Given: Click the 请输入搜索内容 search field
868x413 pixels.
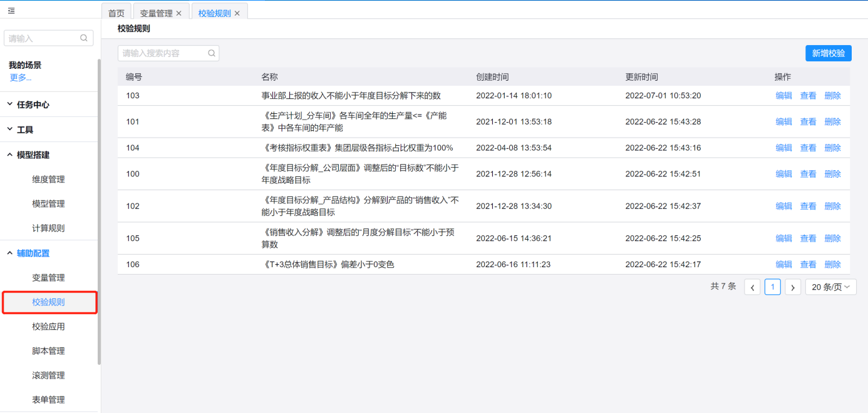Looking at the screenshot, I should (x=163, y=53).
